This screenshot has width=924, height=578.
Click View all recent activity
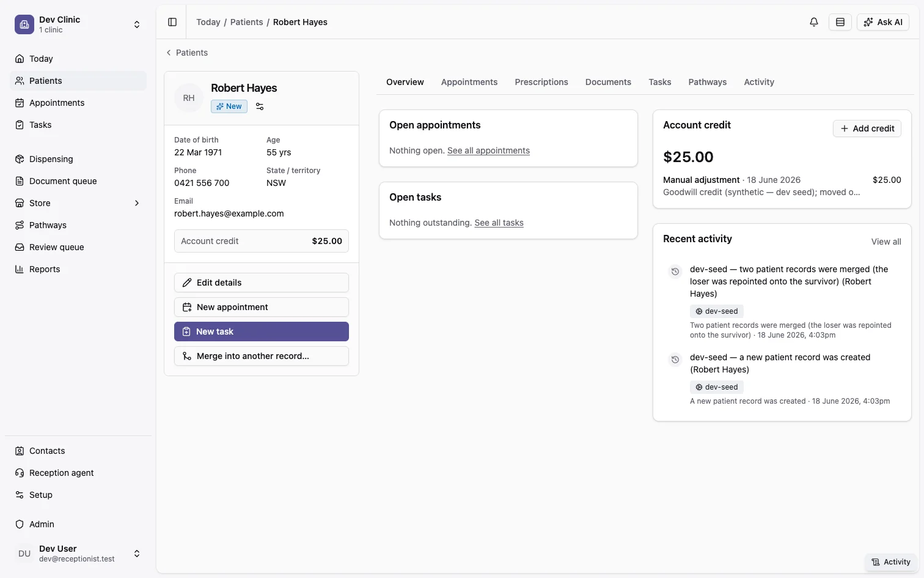tap(886, 242)
